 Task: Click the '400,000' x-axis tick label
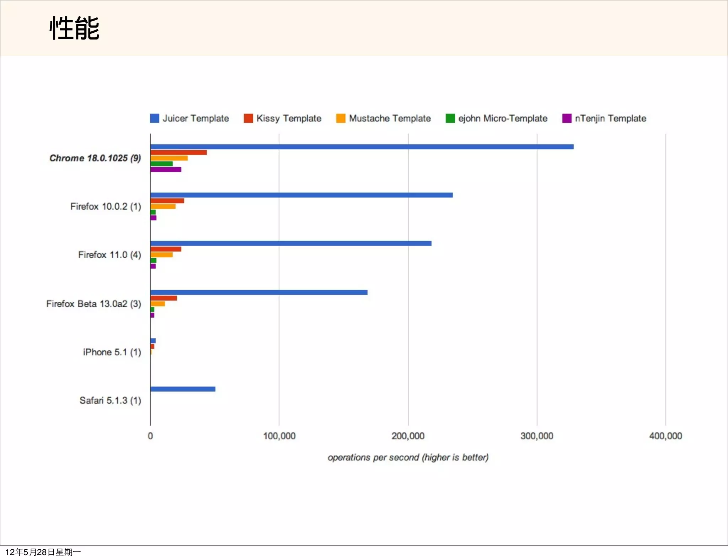pyautogui.click(x=666, y=436)
